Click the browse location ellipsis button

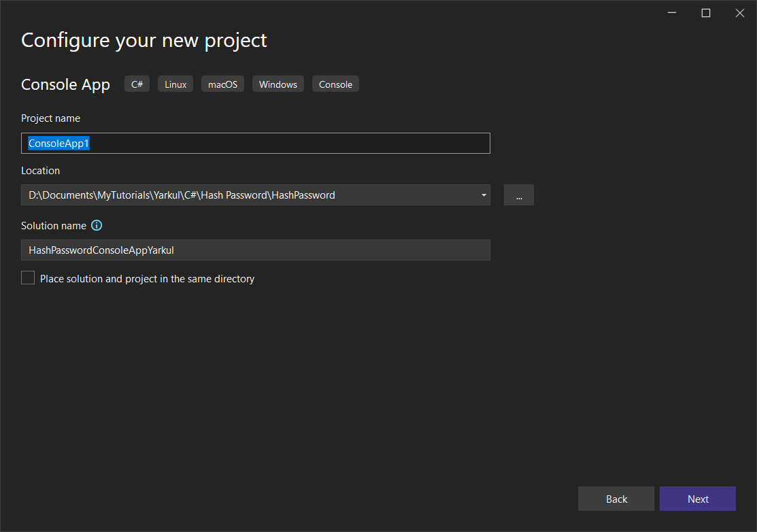pyautogui.click(x=519, y=195)
